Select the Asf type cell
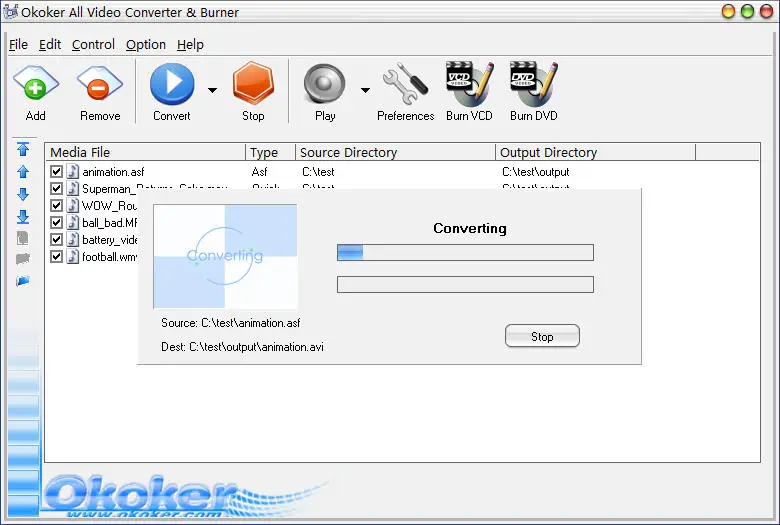Screen dimensions: 780x525 coord(259,172)
